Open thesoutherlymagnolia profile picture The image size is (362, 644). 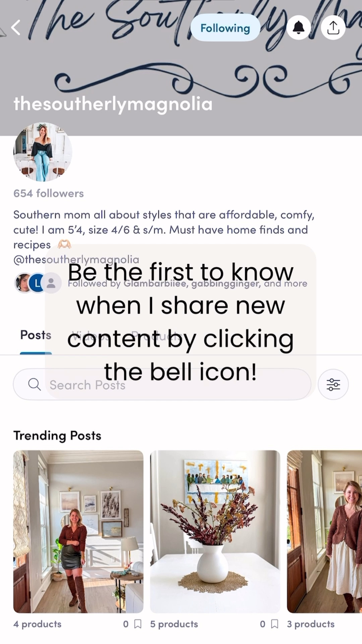[x=43, y=152]
